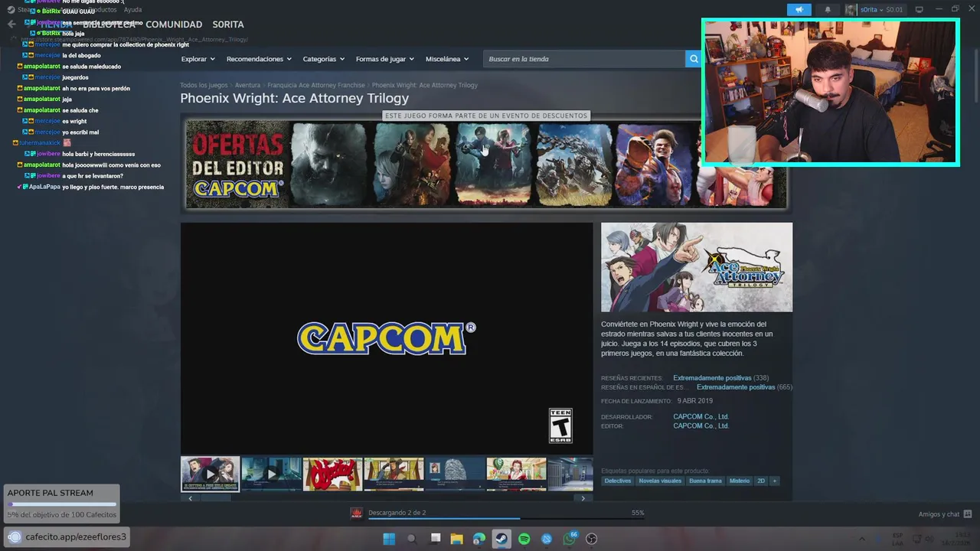Open Spanish reviews Extremadamente positivas (665)
980x551 pixels.
click(744, 387)
